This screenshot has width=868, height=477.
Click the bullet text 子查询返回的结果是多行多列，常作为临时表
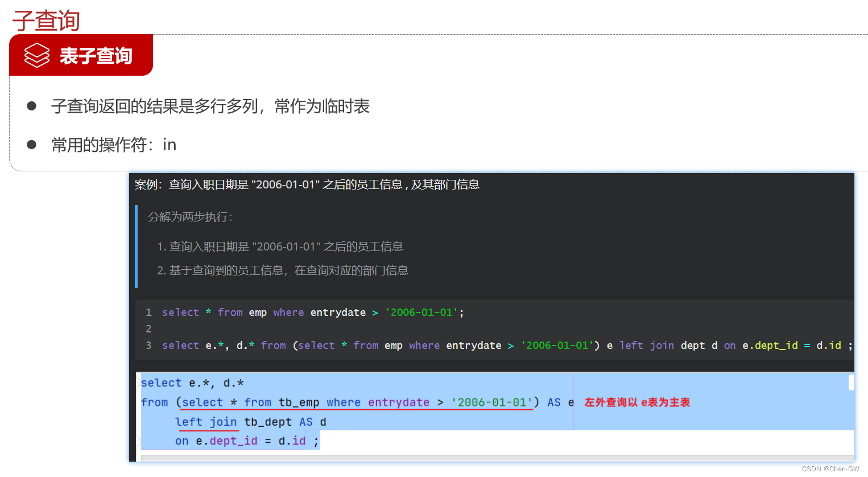(210, 106)
